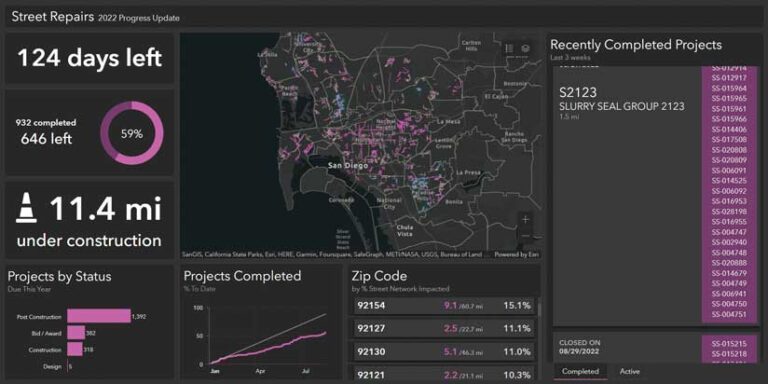The width and height of the screenshot is (768, 384).
Task: Click segment SS-002940
Action: [x=729, y=242]
